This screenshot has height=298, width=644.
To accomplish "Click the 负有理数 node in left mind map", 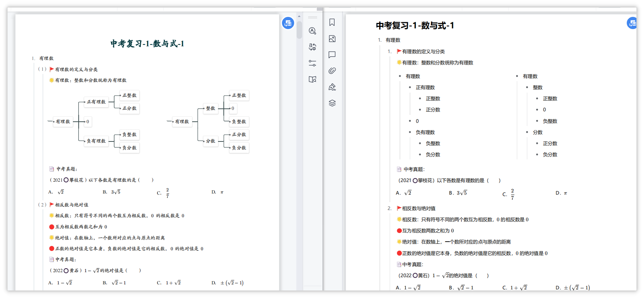I will click(96, 141).
